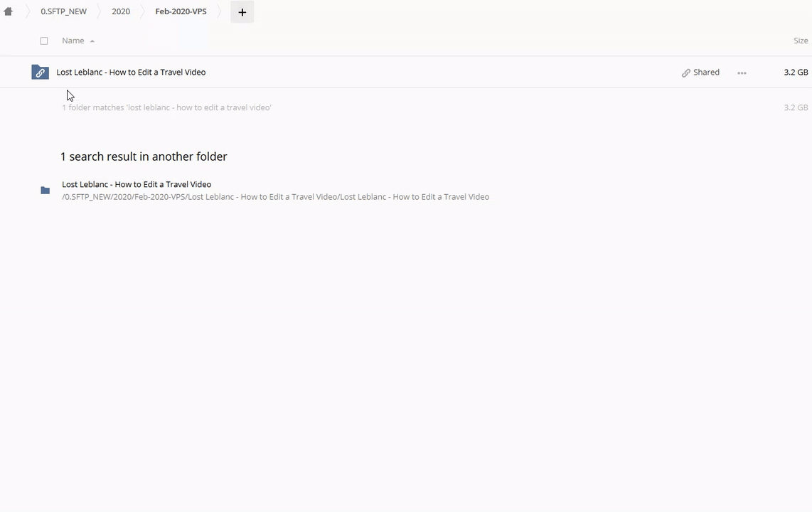The image size is (812, 512).
Task: Click the '1 search result in another folder' heading
Action: pyautogui.click(x=144, y=156)
